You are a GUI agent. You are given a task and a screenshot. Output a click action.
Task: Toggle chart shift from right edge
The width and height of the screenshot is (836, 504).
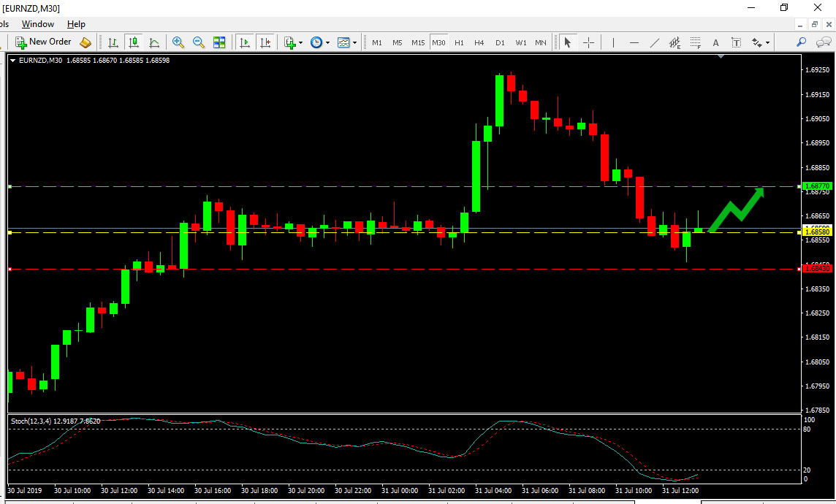coord(265,42)
